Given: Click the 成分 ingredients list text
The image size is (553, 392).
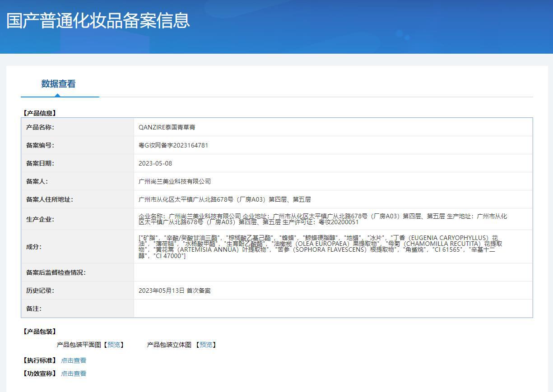Looking at the screenshot, I should (x=321, y=247).
